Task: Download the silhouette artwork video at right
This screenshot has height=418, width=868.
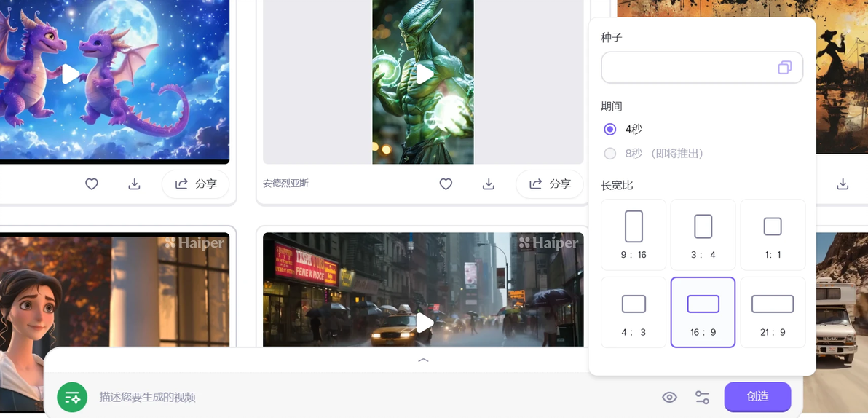Action: (843, 184)
